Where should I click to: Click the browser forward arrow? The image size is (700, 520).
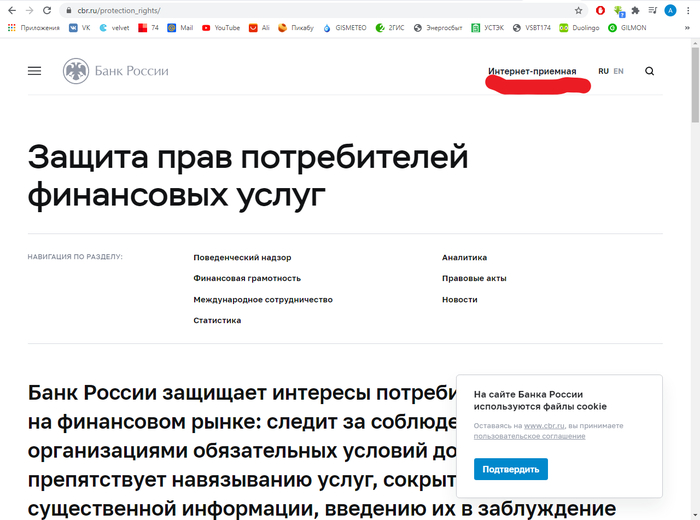(x=29, y=10)
